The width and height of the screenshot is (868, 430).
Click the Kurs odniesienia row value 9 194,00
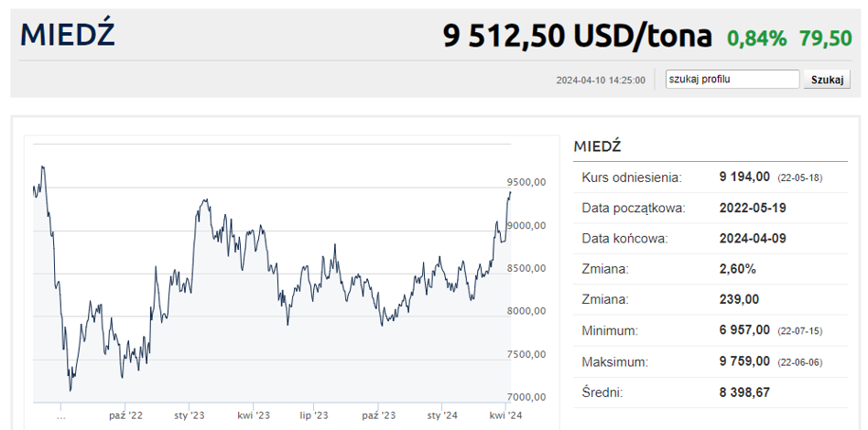point(744,177)
